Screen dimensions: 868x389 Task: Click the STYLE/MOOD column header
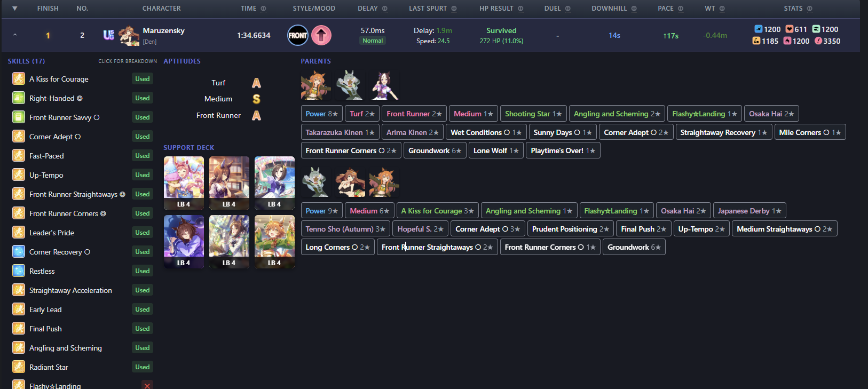314,9
